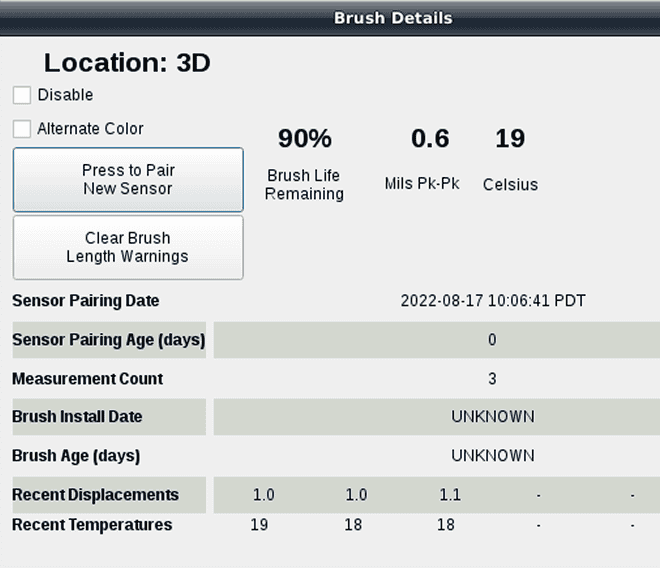Select the 0.6 Mils Pk-Pk reading
The height and width of the screenshot is (568, 660).
(x=430, y=139)
